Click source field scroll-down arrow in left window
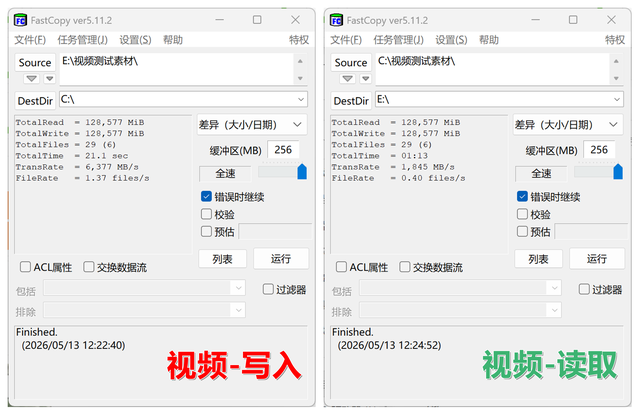Image resolution: width=640 pixels, height=415 pixels. coord(300,78)
